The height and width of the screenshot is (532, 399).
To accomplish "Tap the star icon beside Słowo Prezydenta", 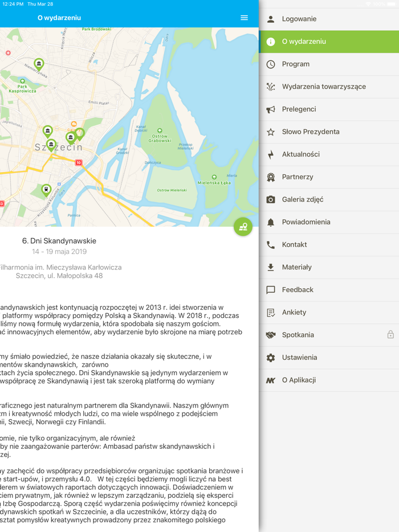I will click(x=271, y=132).
